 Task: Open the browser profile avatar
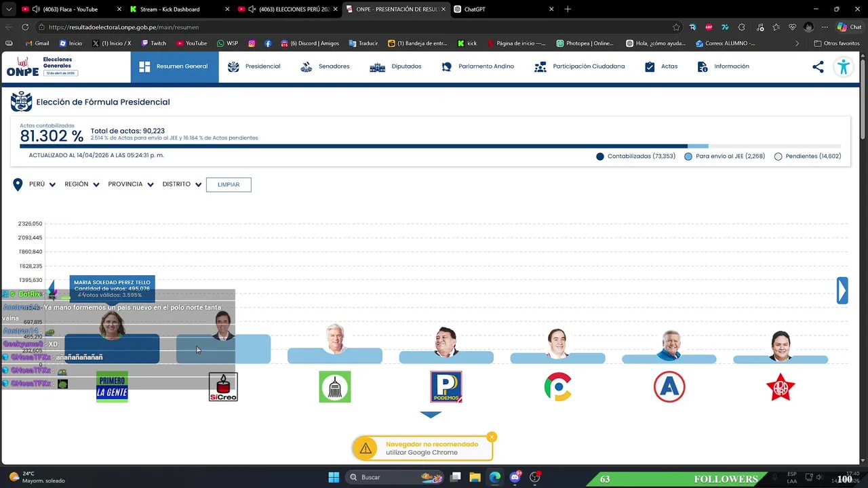click(x=808, y=27)
